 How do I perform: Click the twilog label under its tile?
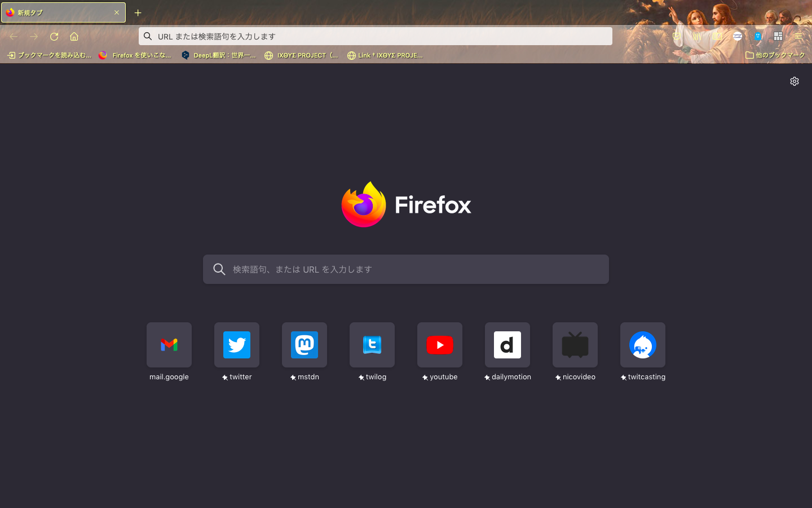click(376, 377)
